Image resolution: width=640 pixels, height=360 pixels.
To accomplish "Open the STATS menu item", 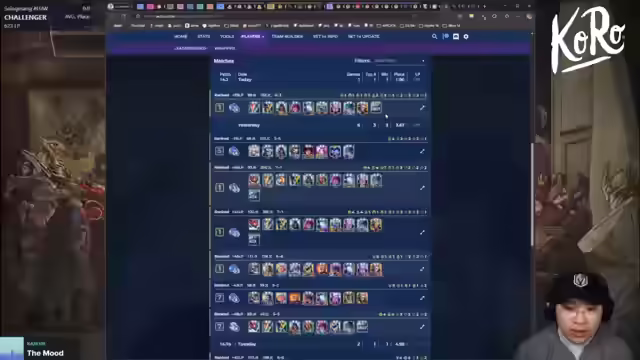I will click(x=204, y=36).
